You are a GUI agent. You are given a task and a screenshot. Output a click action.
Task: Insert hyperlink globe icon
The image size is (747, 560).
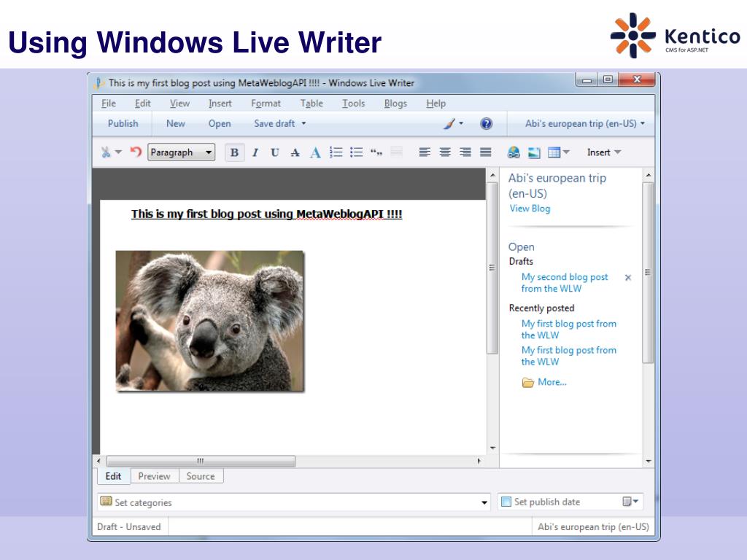514,152
